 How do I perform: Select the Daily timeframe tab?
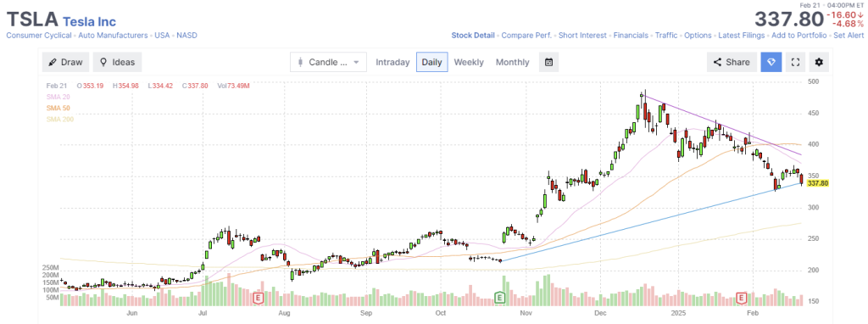(x=431, y=62)
